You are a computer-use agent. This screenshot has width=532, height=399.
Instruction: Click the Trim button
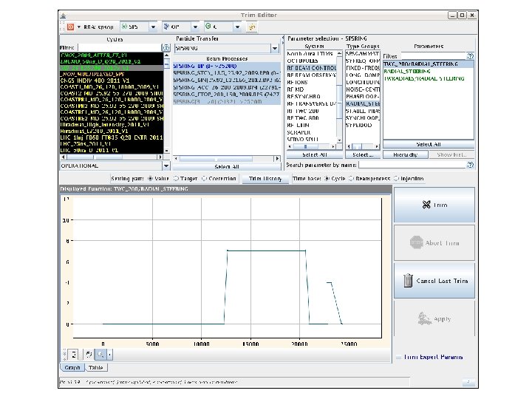click(434, 205)
